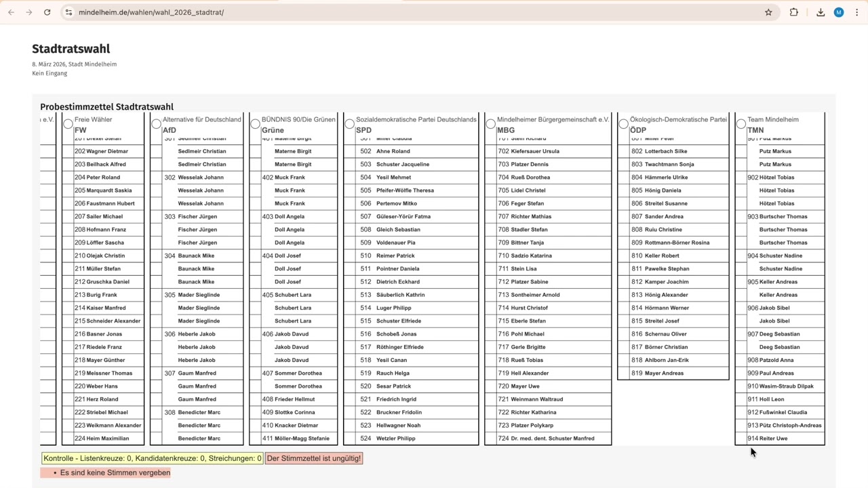Click vote box for 914 Reiter Uwe
The height and width of the screenshot is (488, 868).
[x=741, y=439]
